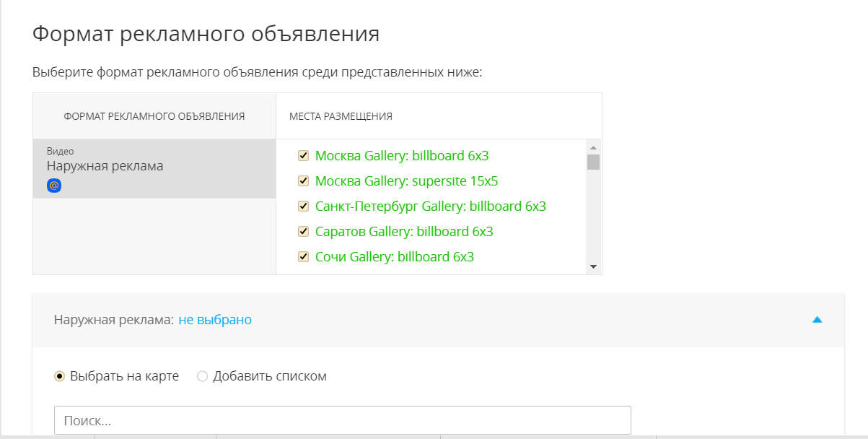Click the Санкт-Петербург Gallery: billboard 6x3 label
The height and width of the screenshot is (439, 868).
(430, 207)
